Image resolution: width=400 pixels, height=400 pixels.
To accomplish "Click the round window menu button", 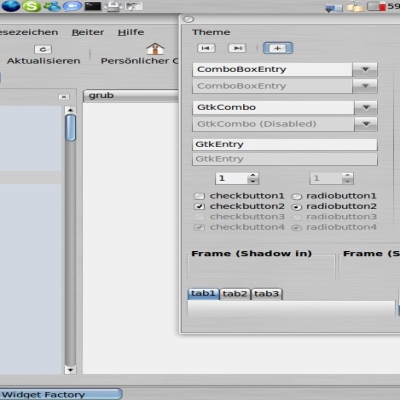I will (188, 19).
